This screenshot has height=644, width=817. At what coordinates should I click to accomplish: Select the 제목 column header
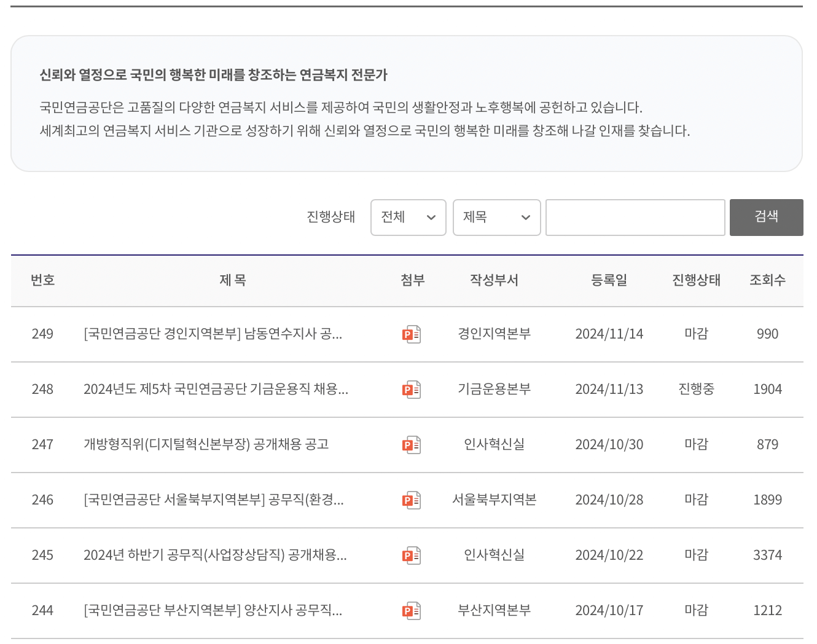pos(232,280)
